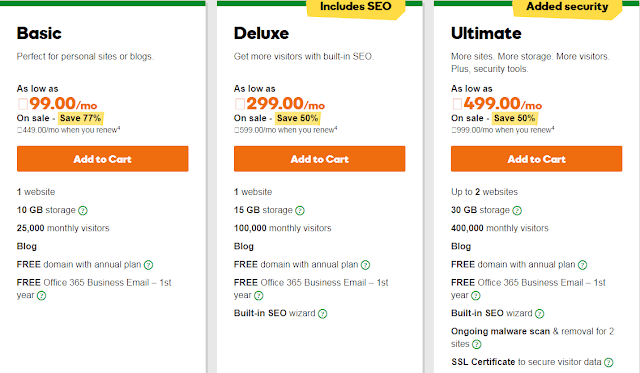
Task: Click 599.00/mo renewal price text
Action: coord(286,130)
